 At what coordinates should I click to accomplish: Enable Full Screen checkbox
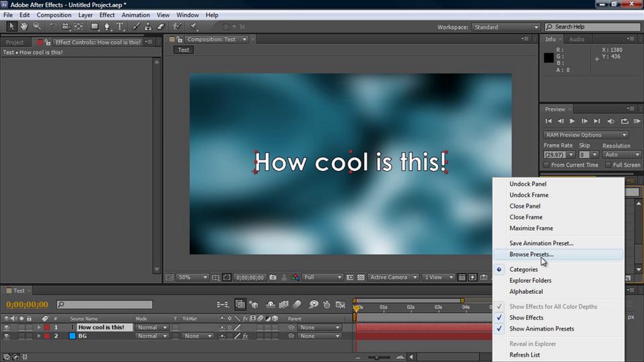point(608,165)
